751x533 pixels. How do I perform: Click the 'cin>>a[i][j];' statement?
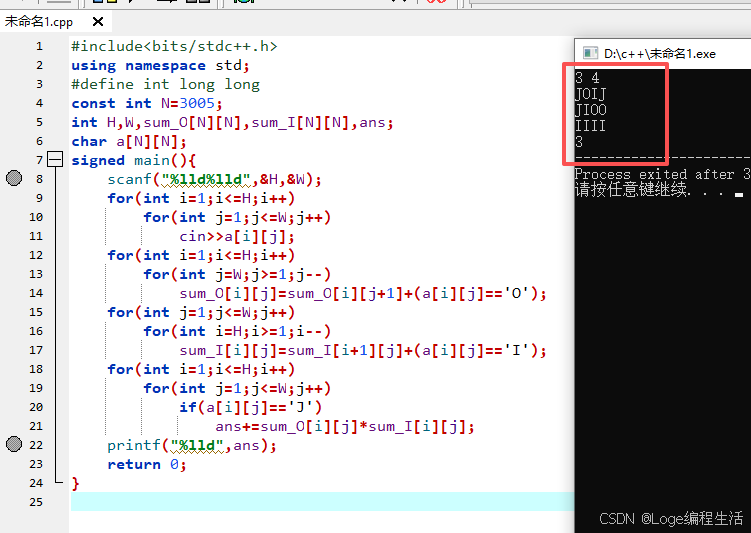pos(237,237)
